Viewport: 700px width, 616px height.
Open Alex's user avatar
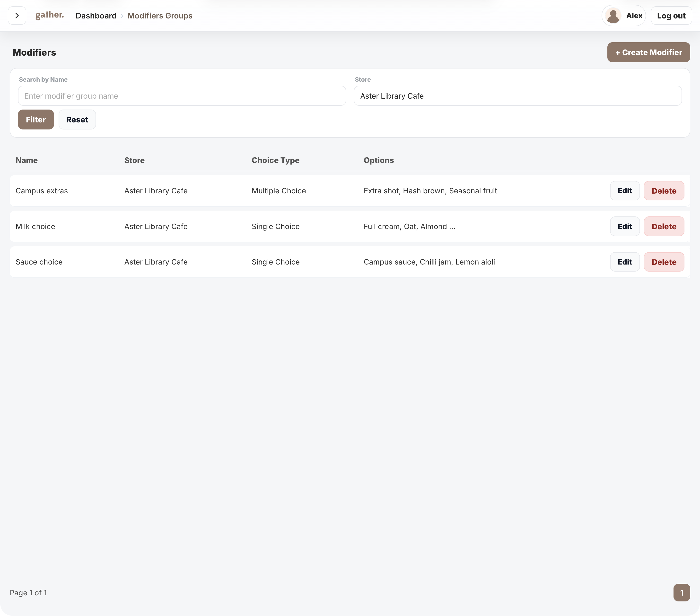pos(613,16)
